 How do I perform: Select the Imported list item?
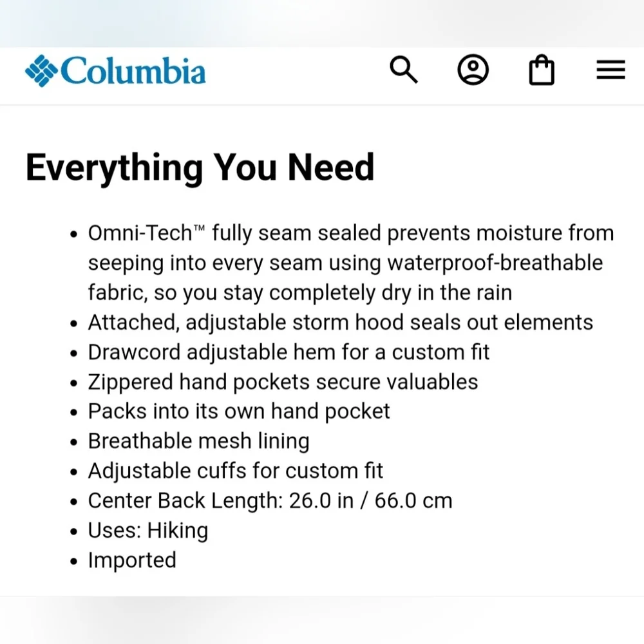131,560
